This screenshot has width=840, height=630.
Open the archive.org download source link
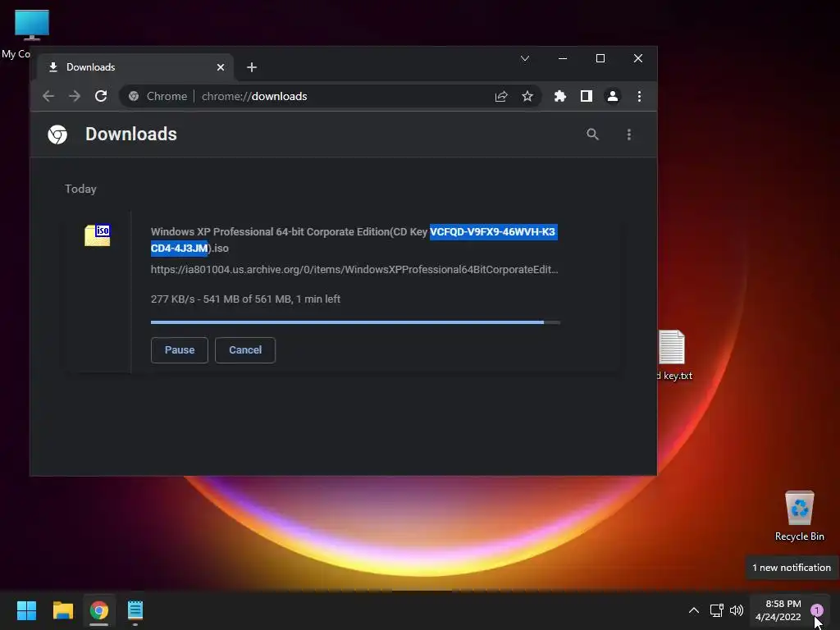[354, 269]
